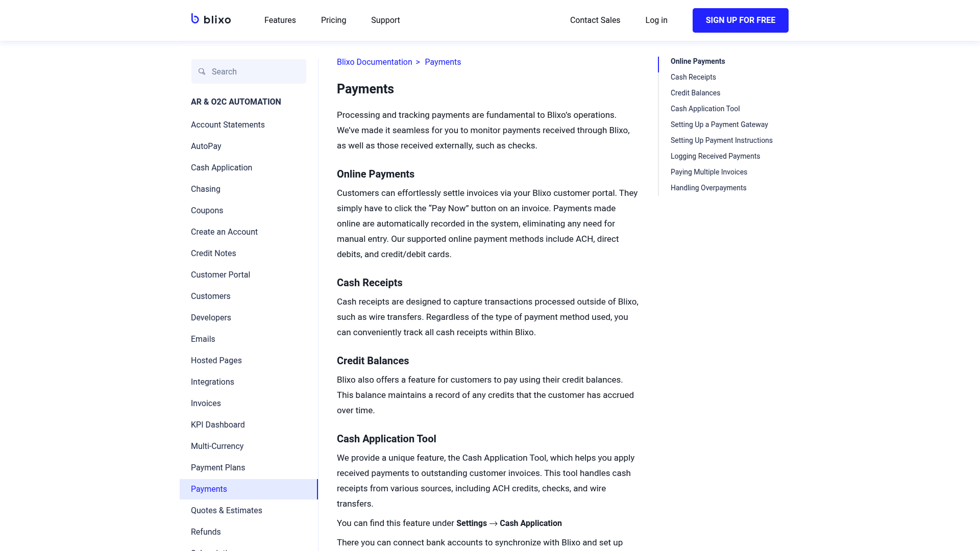Click the Log in link

point(656,20)
